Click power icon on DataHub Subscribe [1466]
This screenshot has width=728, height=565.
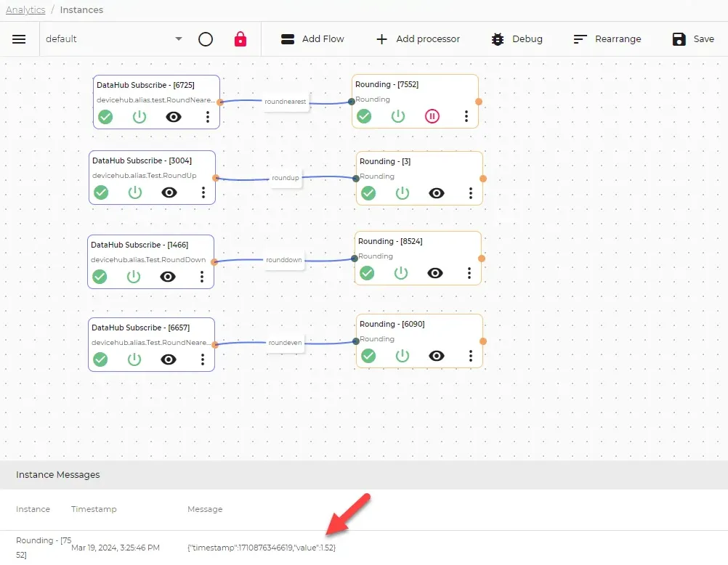pos(134,277)
